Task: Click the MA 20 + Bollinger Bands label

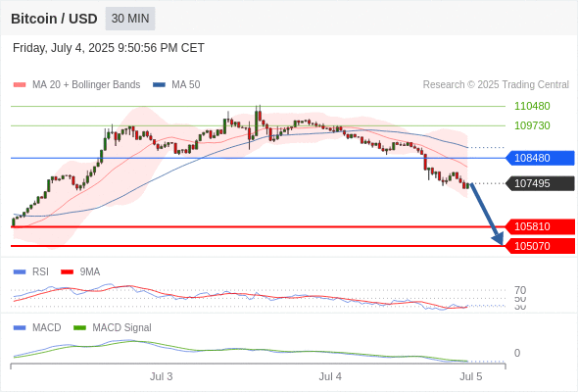Action: [x=86, y=85]
